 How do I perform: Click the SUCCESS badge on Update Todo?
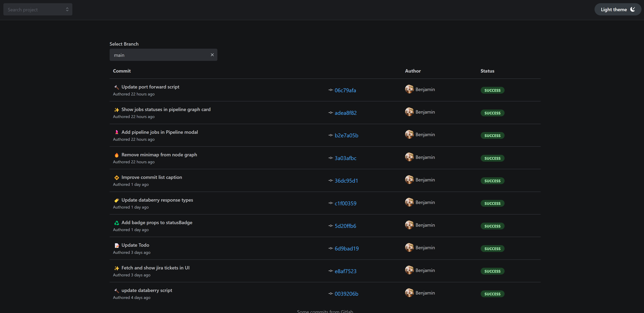point(492,248)
